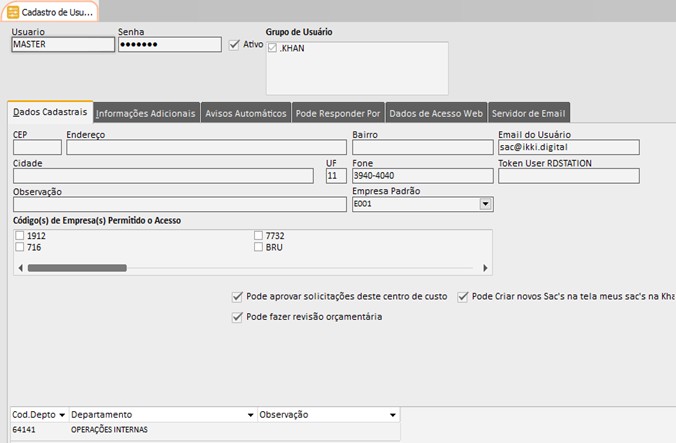Switch to Servidor de Email tab
676x443 pixels.
coord(529,113)
